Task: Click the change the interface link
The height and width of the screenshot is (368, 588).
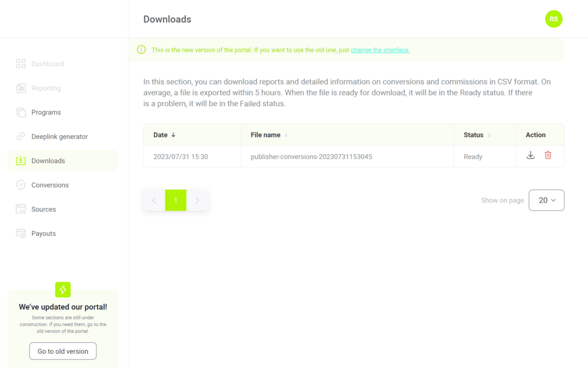Action: point(380,50)
